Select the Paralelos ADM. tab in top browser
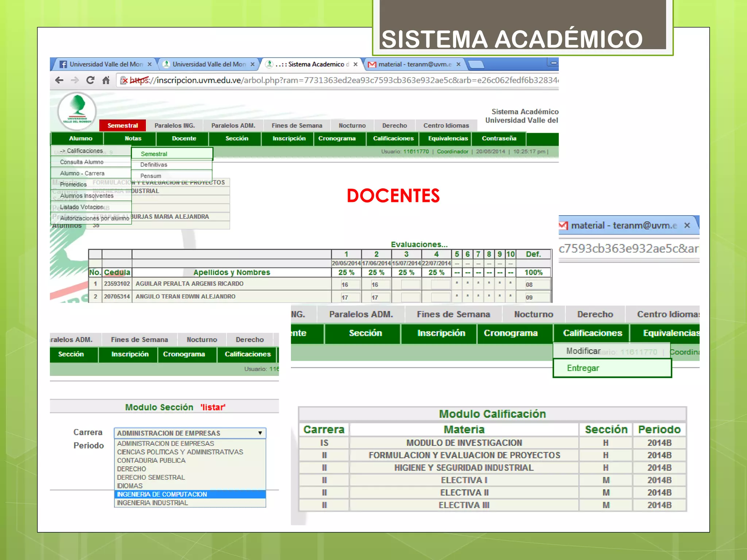747x560 pixels. pos(233,125)
